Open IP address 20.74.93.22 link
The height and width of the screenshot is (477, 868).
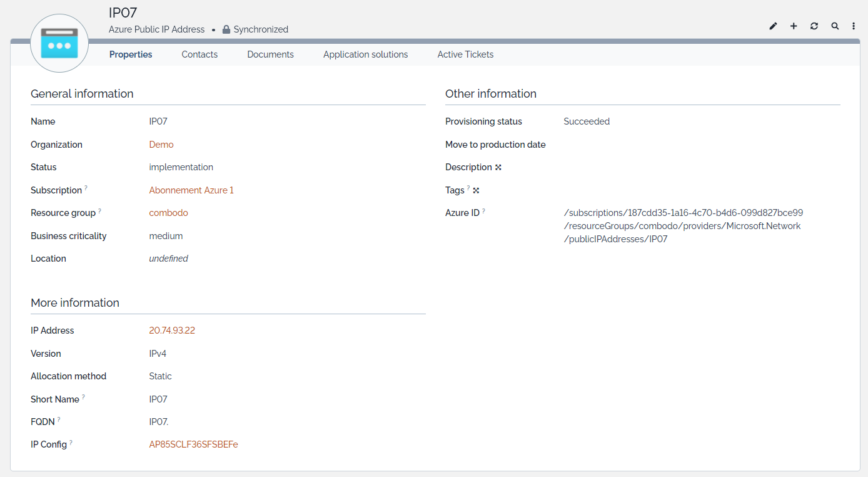[172, 331]
